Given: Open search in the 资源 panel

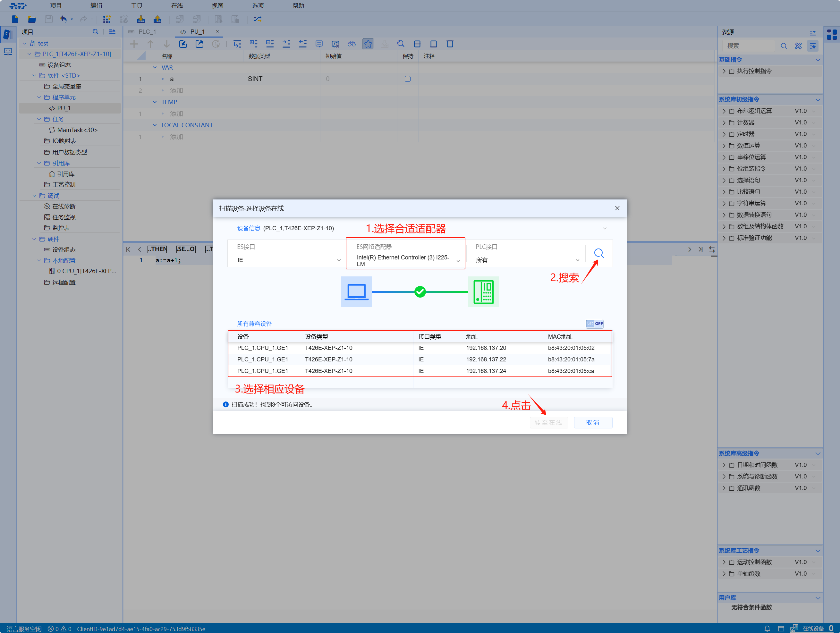Looking at the screenshot, I should pyautogui.click(x=784, y=46).
